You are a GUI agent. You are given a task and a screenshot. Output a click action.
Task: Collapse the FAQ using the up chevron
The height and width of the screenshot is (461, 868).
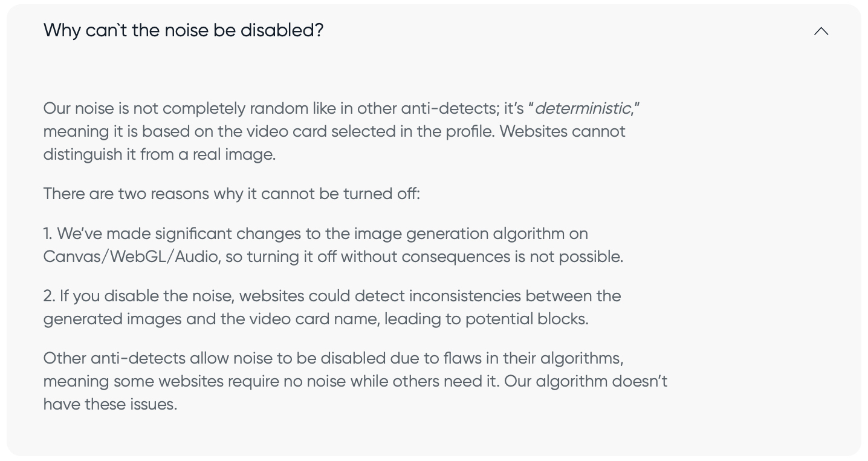coord(821,31)
